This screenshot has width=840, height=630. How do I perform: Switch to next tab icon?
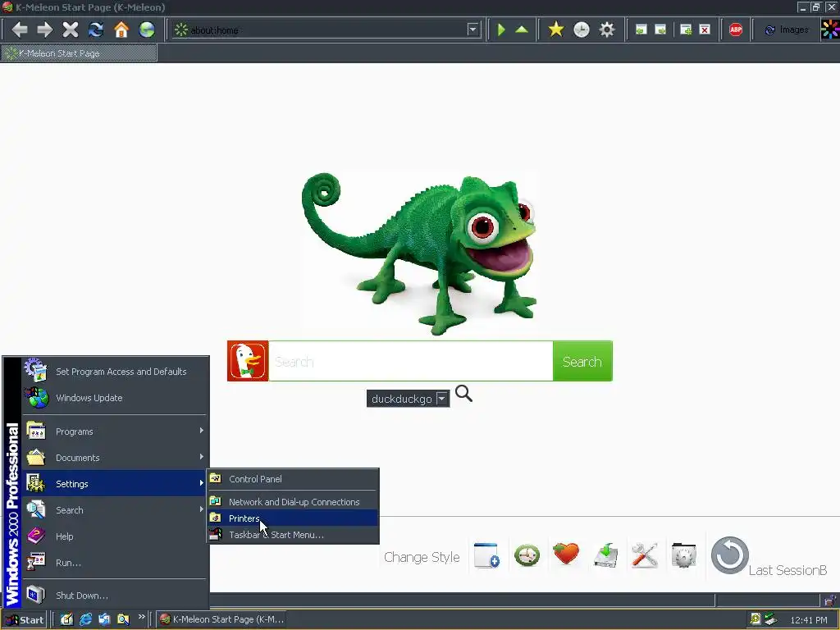(x=661, y=30)
